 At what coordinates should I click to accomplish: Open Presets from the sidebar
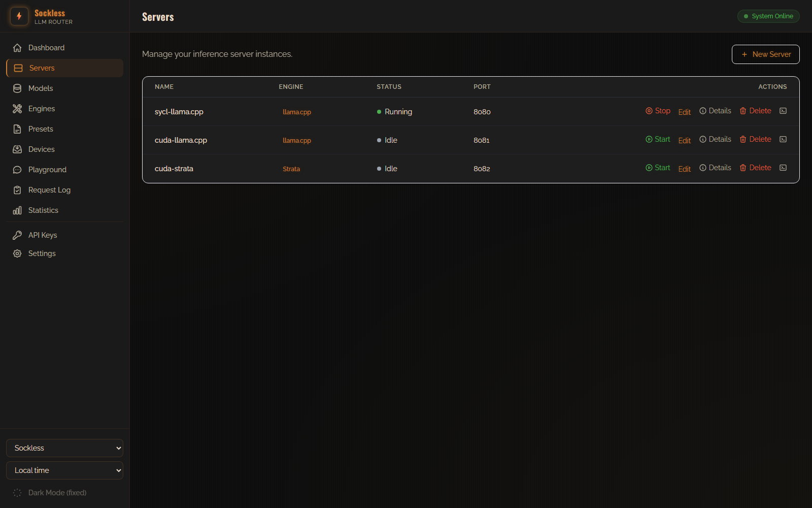(x=64, y=129)
